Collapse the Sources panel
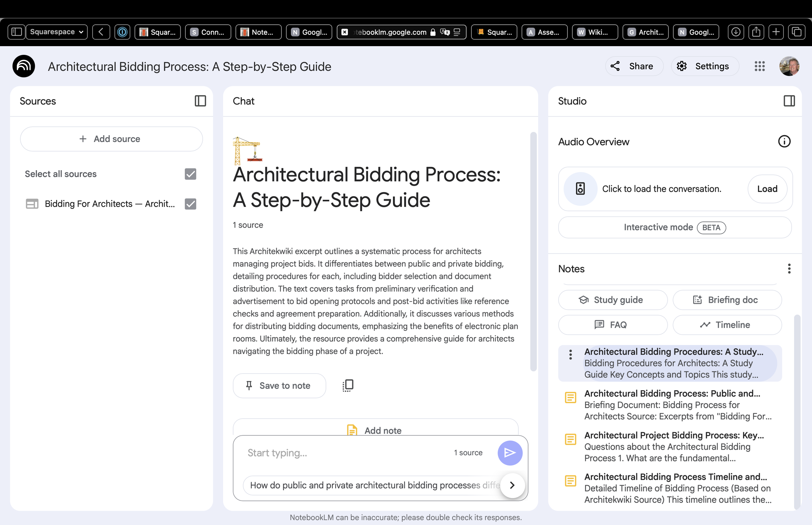 coord(200,101)
